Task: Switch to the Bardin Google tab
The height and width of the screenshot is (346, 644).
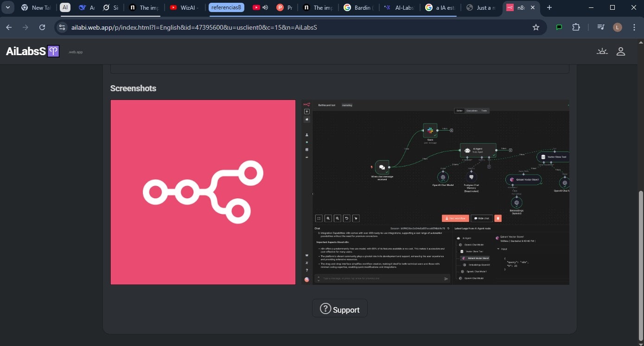Action: click(358, 7)
